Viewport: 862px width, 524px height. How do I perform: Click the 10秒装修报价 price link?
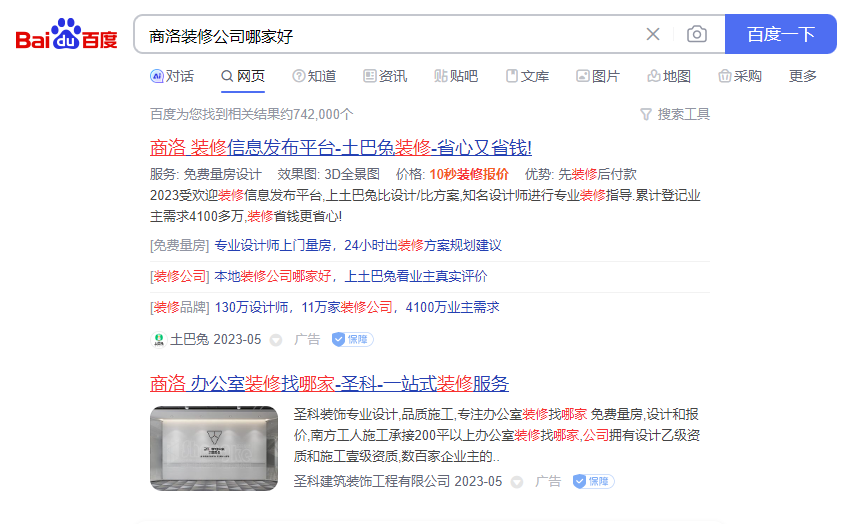tap(469, 174)
